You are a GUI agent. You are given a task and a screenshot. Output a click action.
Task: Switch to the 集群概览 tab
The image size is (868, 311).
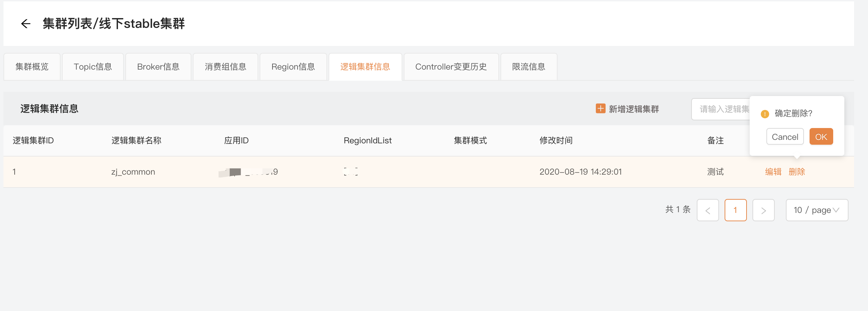[32, 67]
